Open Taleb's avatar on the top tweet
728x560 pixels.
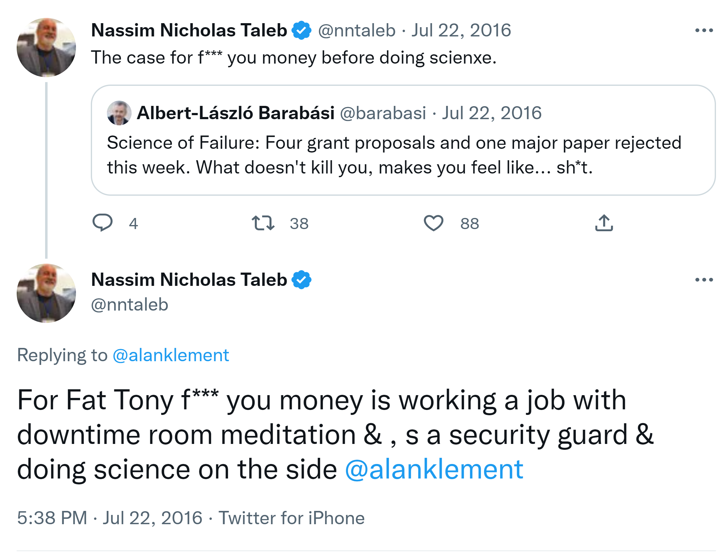pyautogui.click(x=46, y=47)
